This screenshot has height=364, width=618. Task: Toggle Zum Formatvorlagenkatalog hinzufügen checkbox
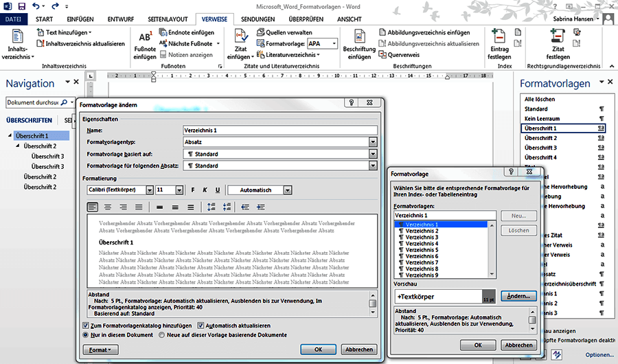86,326
